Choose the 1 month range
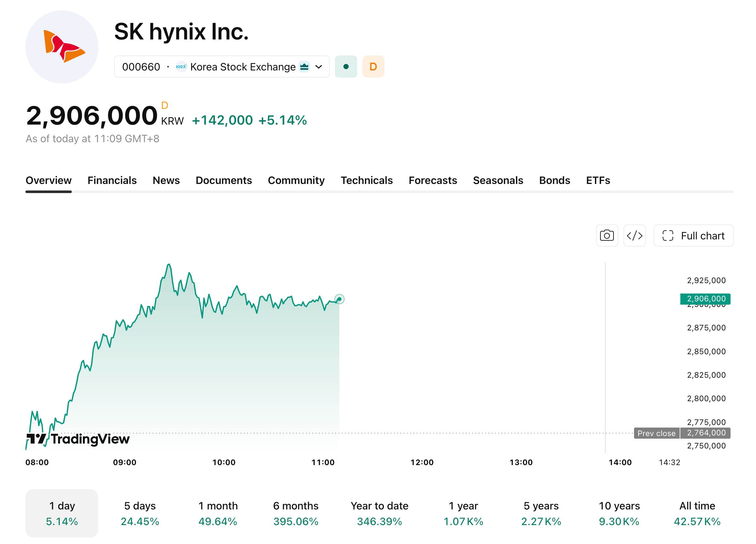Viewport: 756px width, 544px height. (218, 513)
